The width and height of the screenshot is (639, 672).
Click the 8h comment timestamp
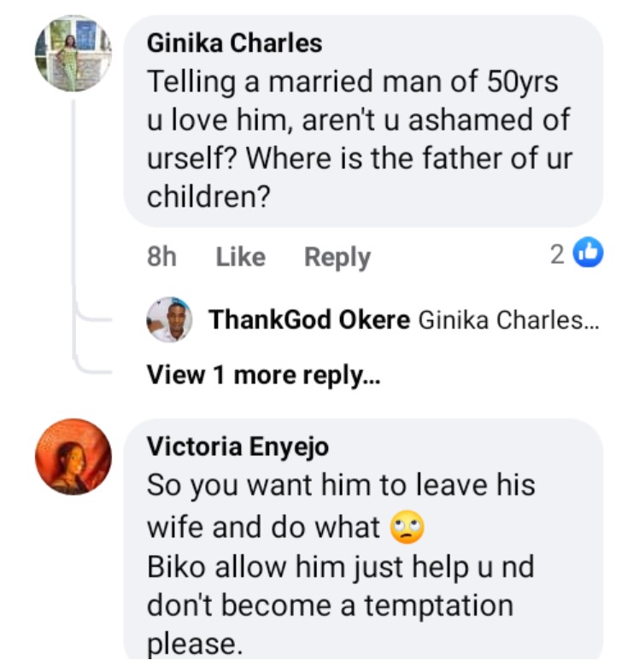point(161,257)
